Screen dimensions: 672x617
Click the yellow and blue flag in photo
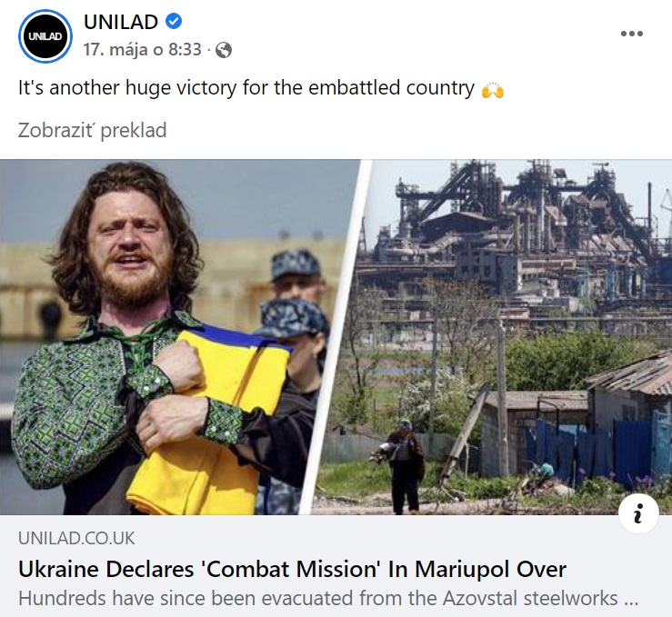pyautogui.click(x=210, y=420)
